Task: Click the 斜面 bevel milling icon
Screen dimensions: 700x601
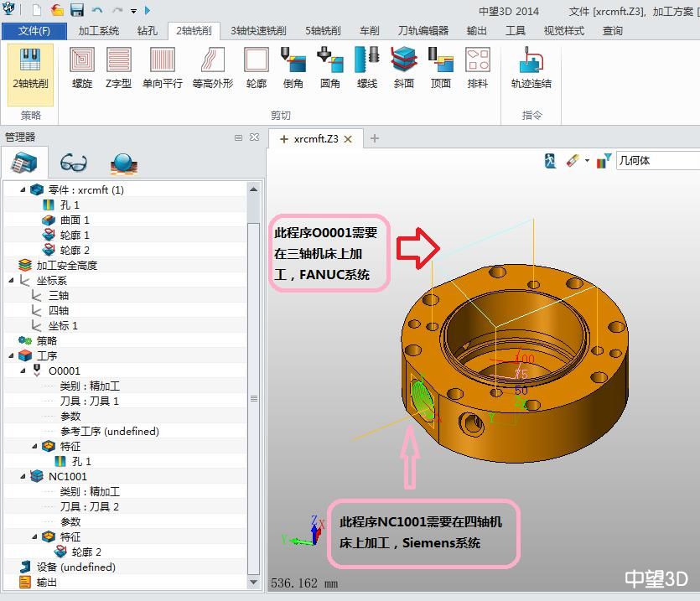Action: pyautogui.click(x=403, y=67)
